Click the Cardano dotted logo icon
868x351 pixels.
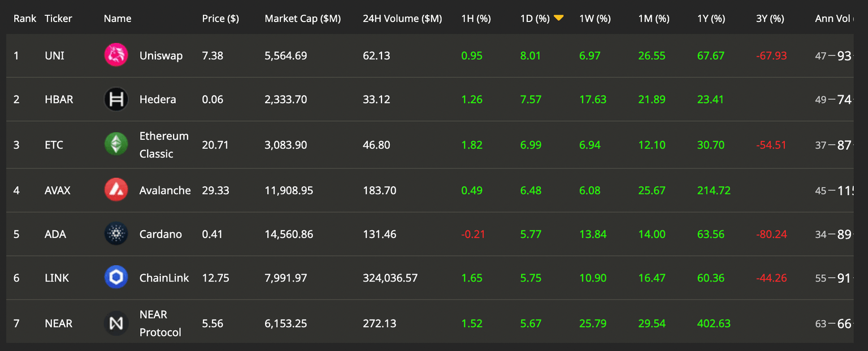(116, 234)
